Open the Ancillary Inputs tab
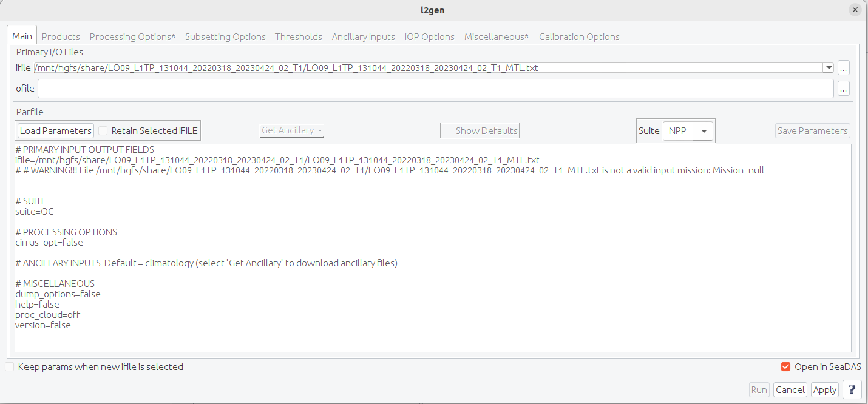This screenshot has width=868, height=404. pos(363,36)
